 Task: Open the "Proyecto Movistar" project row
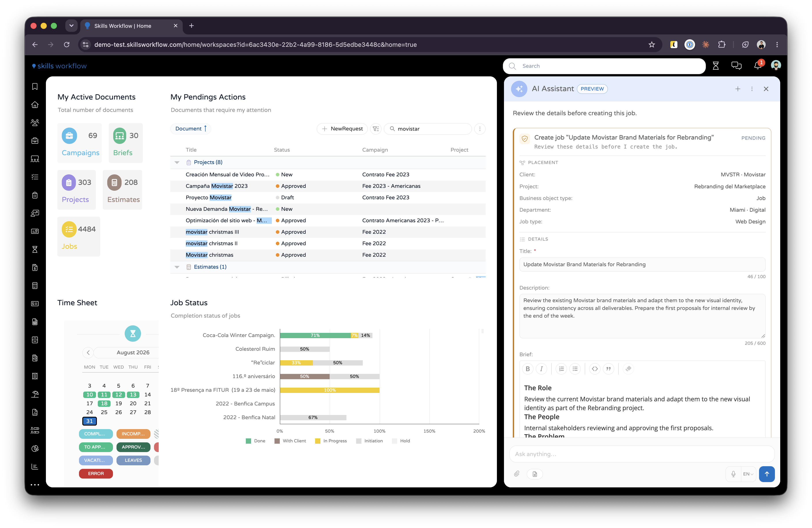pyautogui.click(x=328, y=197)
